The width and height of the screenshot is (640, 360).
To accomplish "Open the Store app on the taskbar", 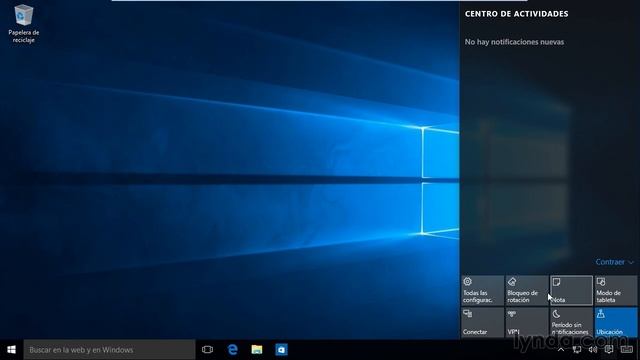I will [x=281, y=350].
